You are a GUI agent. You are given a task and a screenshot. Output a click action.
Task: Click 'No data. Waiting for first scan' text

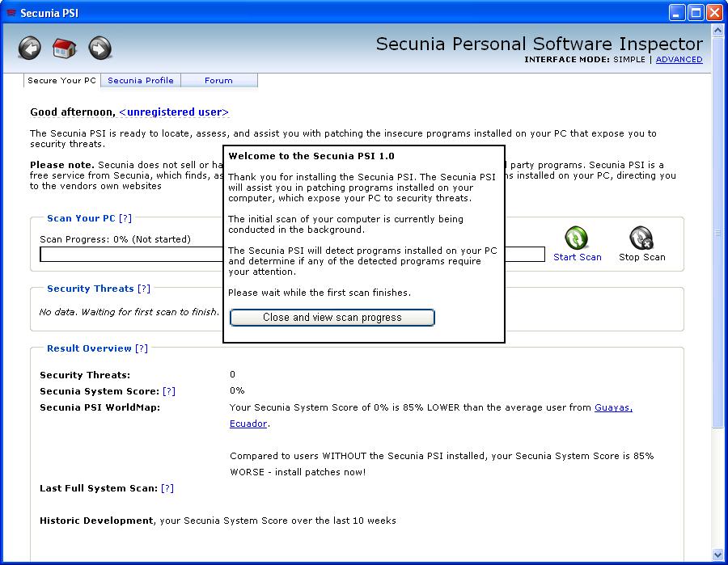point(129,312)
